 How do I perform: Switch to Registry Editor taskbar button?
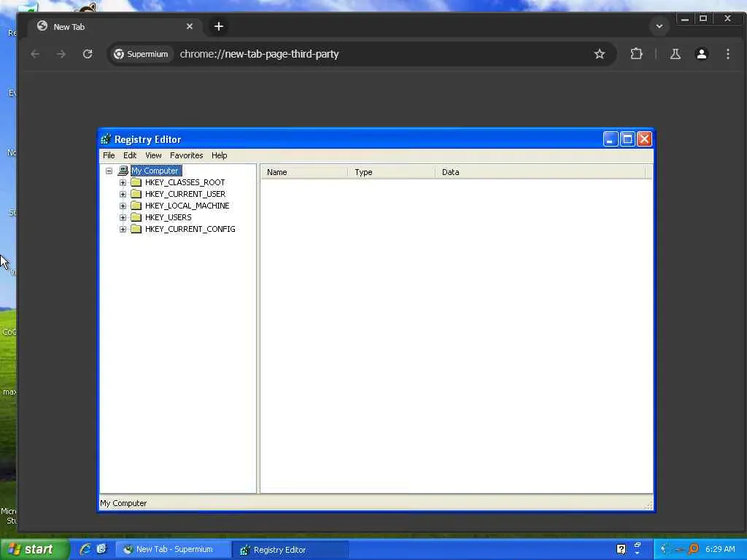tap(290, 550)
